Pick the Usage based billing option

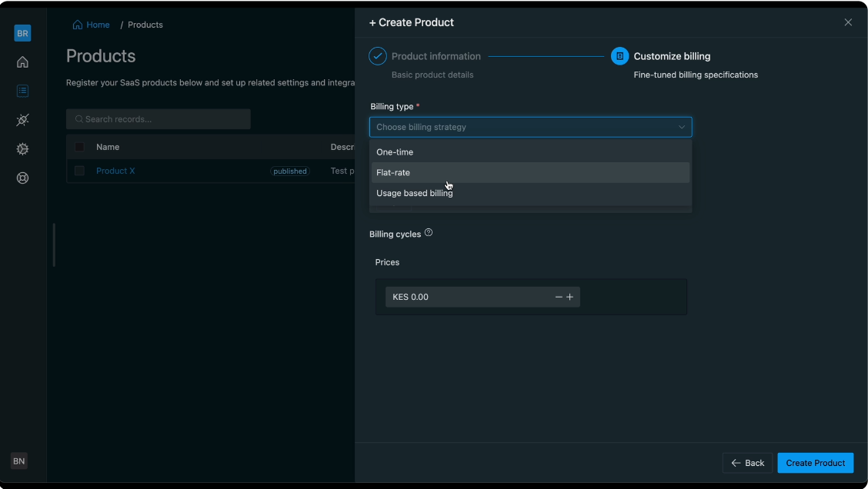[x=415, y=194]
